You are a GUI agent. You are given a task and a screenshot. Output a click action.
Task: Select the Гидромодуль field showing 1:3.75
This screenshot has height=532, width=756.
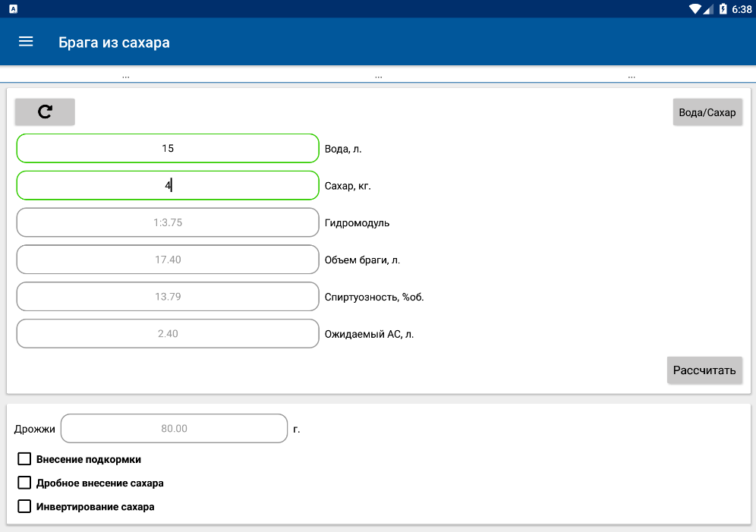tap(168, 222)
